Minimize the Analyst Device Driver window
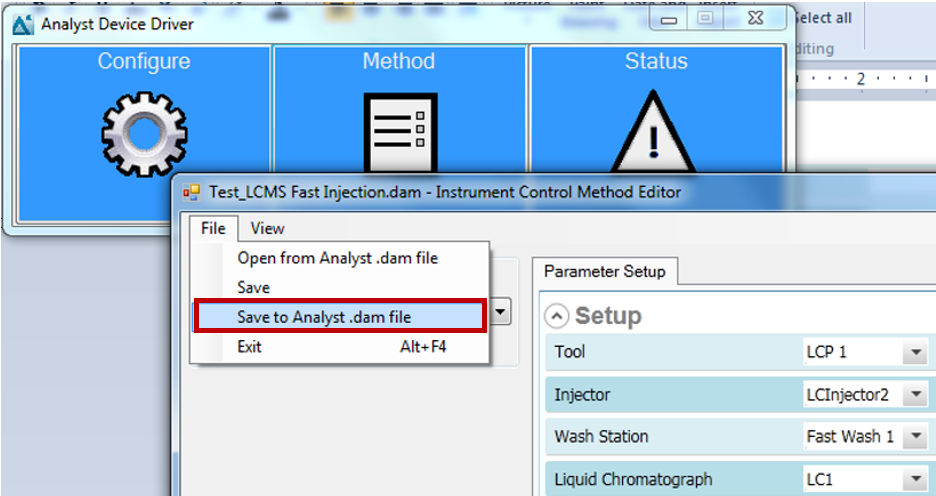The height and width of the screenshot is (496, 936). [670, 19]
